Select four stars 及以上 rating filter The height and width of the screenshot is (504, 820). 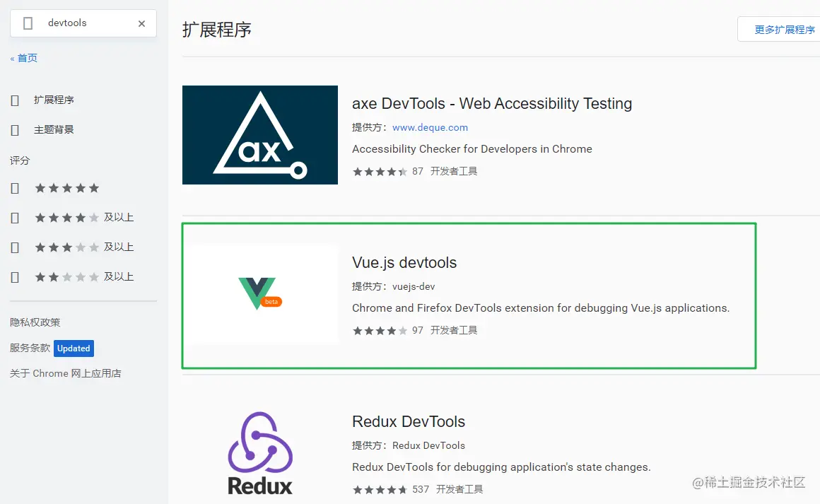(x=15, y=218)
